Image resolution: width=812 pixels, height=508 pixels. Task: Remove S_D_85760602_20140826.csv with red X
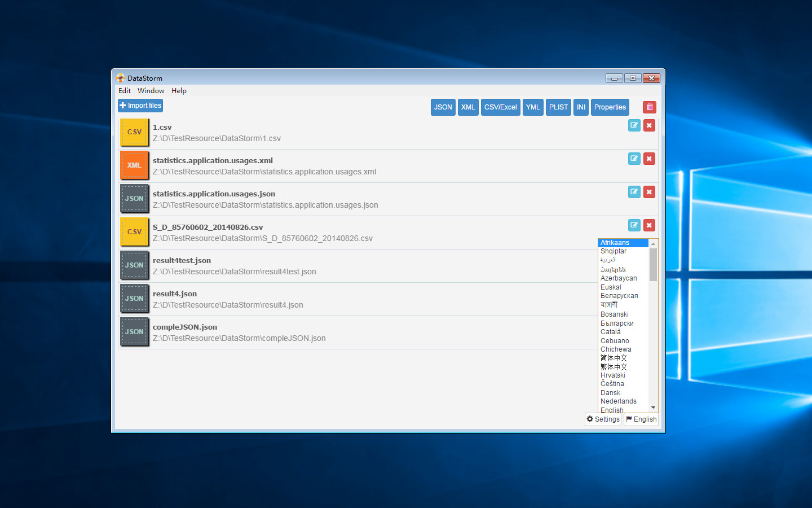click(x=649, y=225)
